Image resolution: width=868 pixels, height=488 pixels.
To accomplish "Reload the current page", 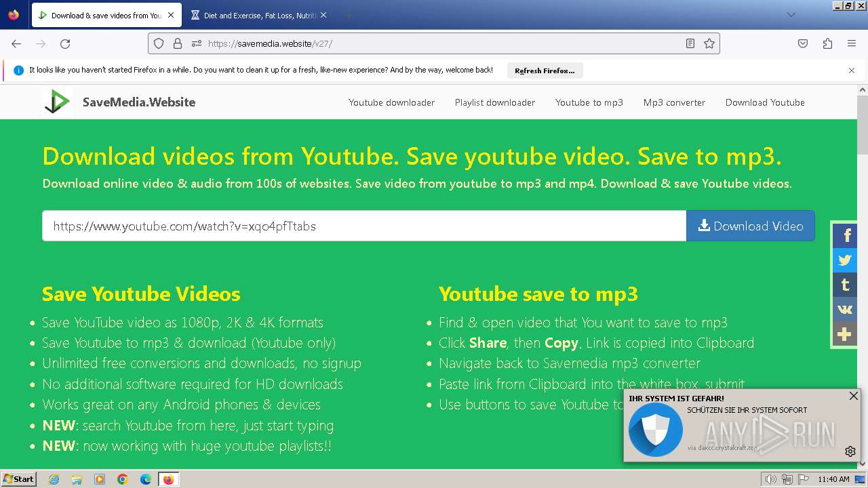I will (x=65, y=43).
